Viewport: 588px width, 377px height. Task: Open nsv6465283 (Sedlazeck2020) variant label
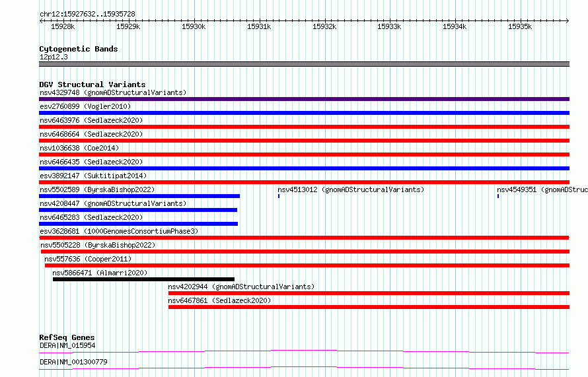(x=91, y=217)
